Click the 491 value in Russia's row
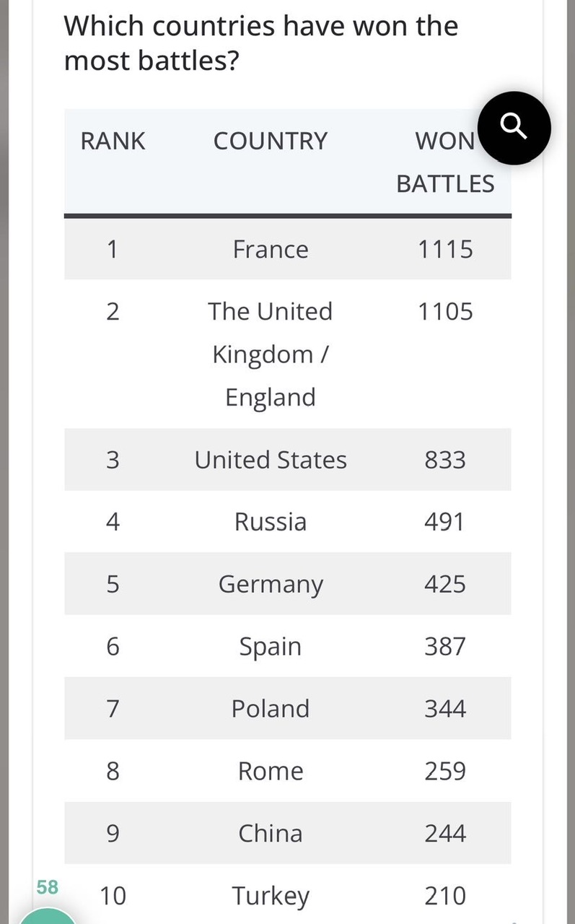This screenshot has height=924, width=575. (x=445, y=522)
